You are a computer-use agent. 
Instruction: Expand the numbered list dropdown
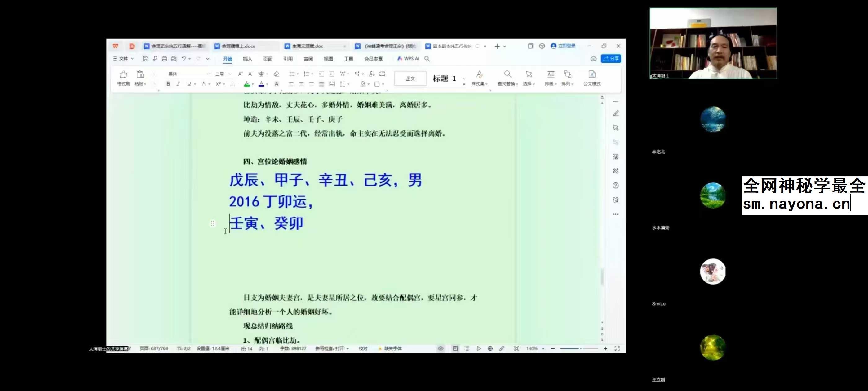(x=312, y=74)
